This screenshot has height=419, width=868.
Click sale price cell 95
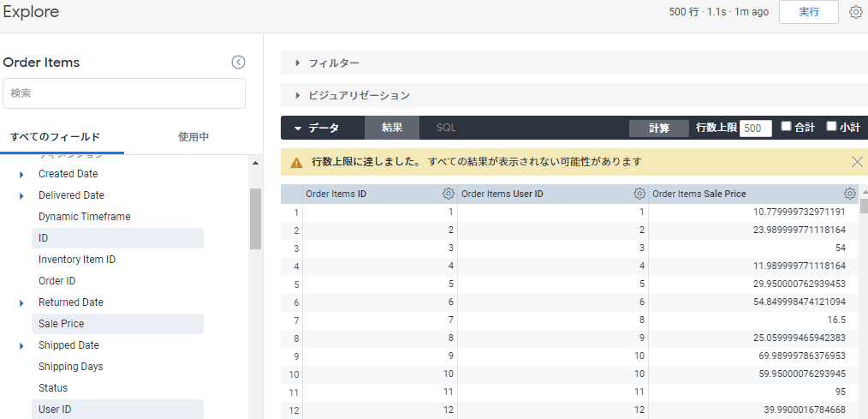click(754, 392)
